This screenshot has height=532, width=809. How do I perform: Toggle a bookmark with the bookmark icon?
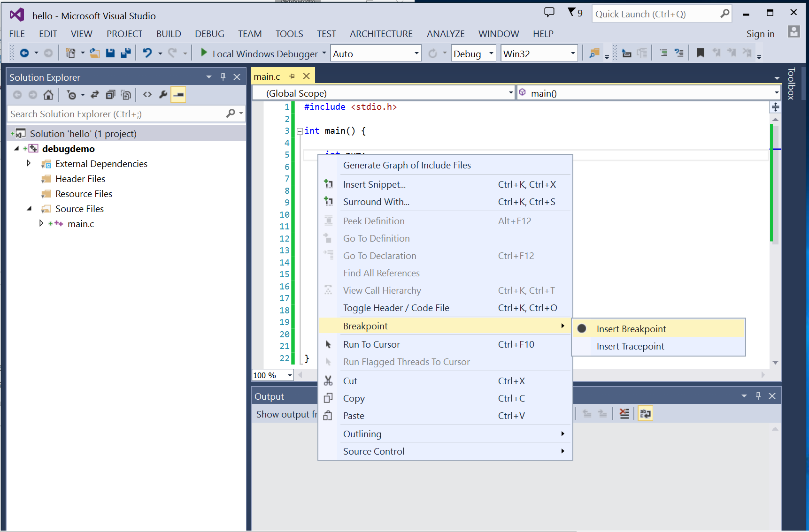tap(700, 53)
